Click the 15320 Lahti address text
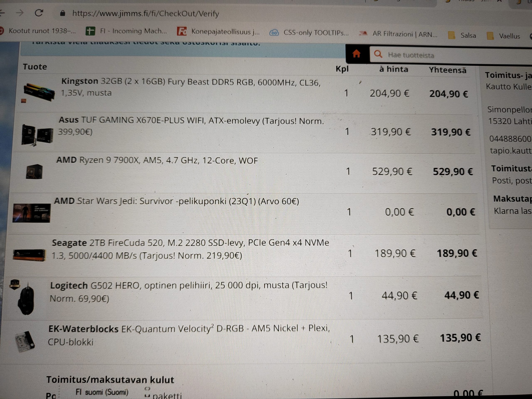Viewport: 532px width, 399px height. (x=510, y=121)
